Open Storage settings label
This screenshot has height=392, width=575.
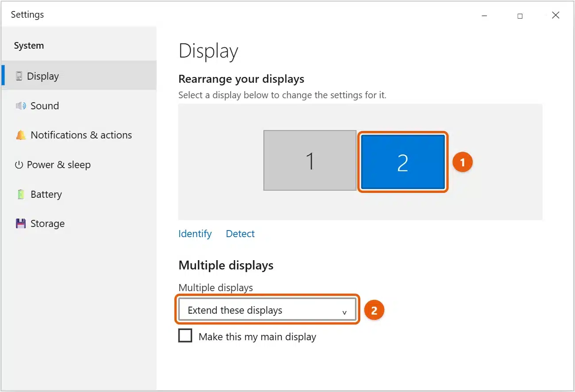[47, 223]
